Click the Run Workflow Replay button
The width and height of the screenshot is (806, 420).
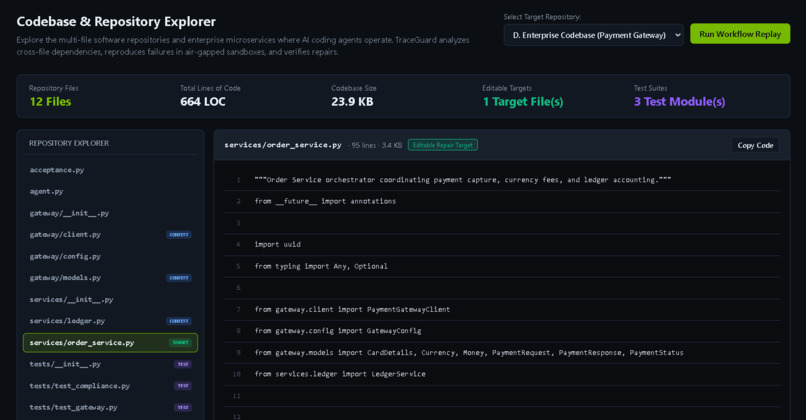740,34
